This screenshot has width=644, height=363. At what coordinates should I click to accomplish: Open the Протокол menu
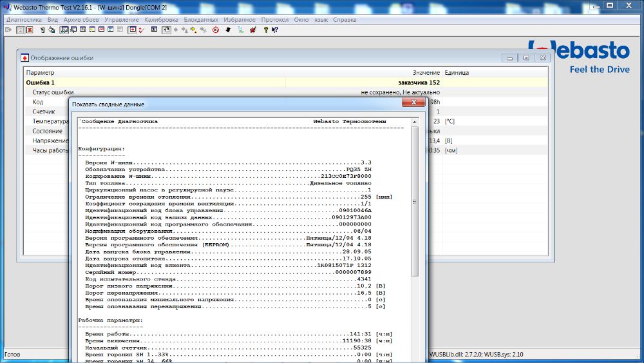pyautogui.click(x=275, y=20)
